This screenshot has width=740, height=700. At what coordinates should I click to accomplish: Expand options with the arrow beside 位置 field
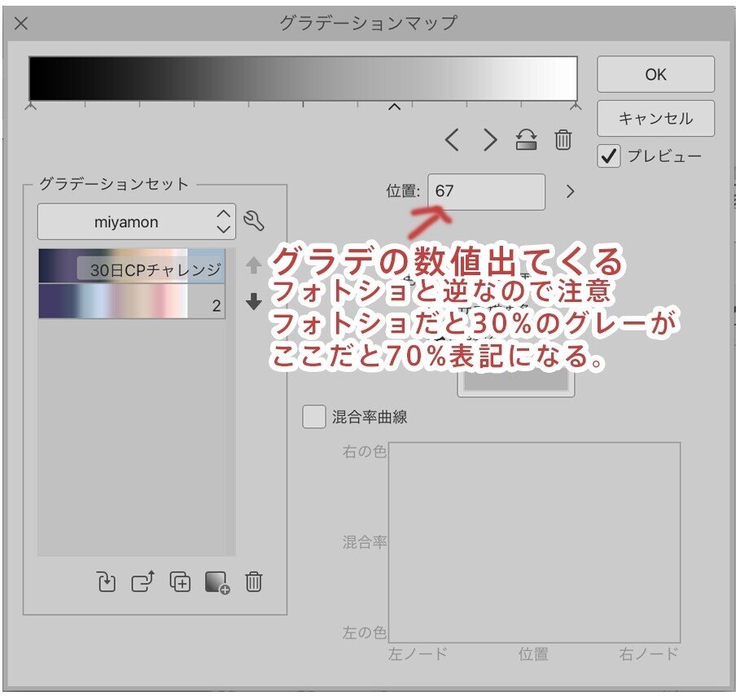(569, 191)
